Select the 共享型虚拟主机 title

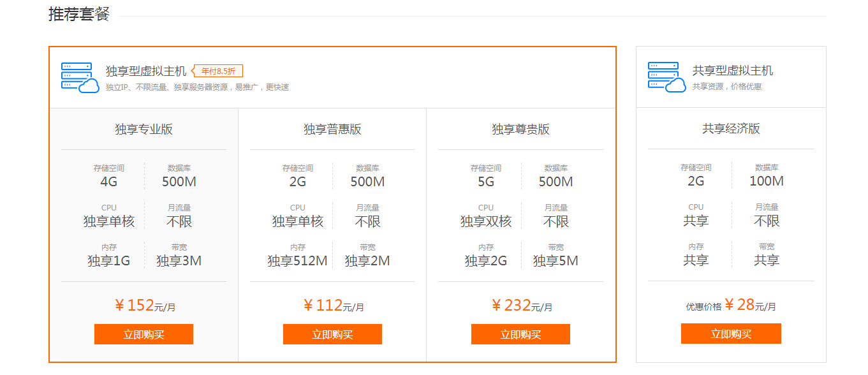[733, 71]
